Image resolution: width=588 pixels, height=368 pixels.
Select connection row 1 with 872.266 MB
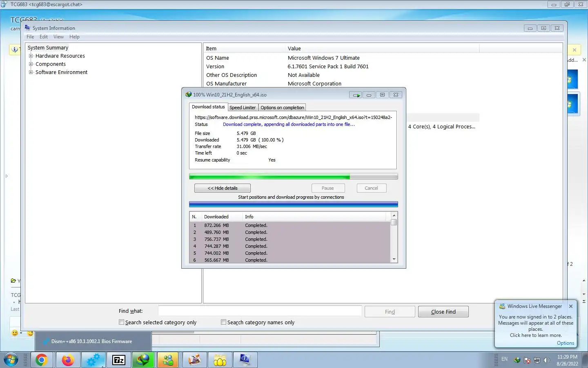click(x=290, y=225)
